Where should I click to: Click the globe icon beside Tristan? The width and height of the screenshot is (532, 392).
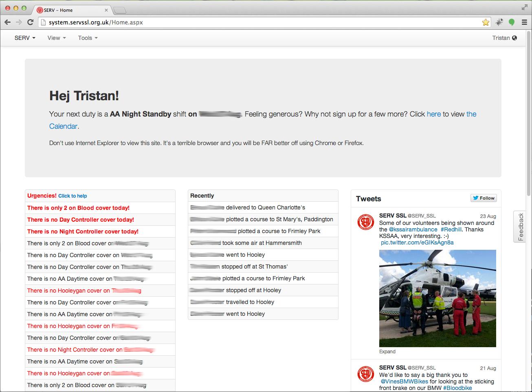coord(514,38)
